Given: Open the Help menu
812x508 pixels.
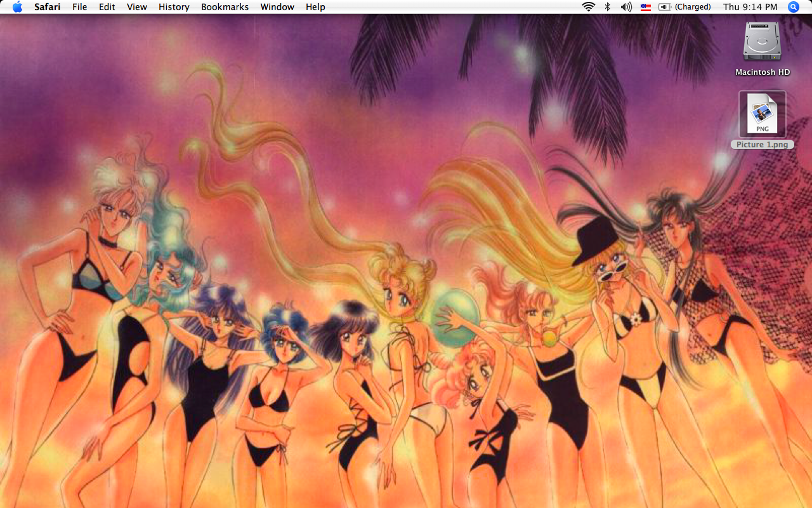Looking at the screenshot, I should point(315,7).
